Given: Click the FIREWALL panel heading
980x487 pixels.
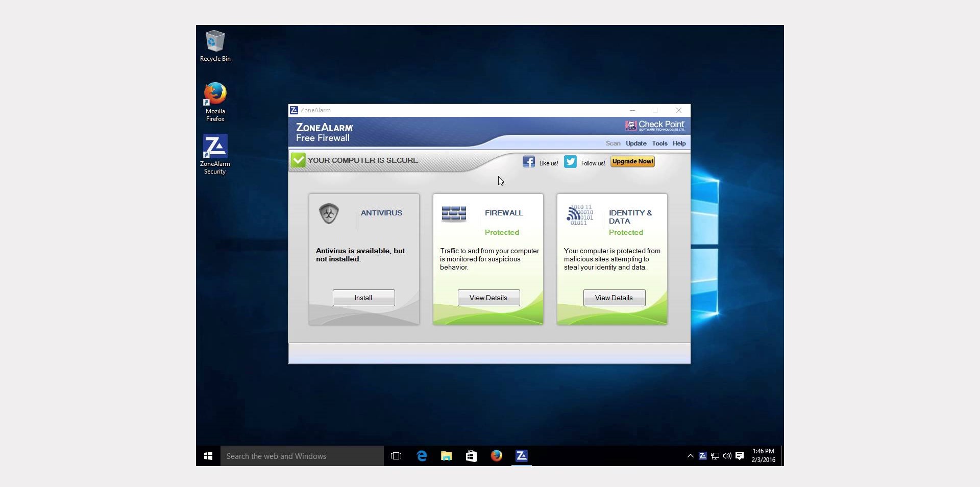Looking at the screenshot, I should pyautogui.click(x=504, y=213).
